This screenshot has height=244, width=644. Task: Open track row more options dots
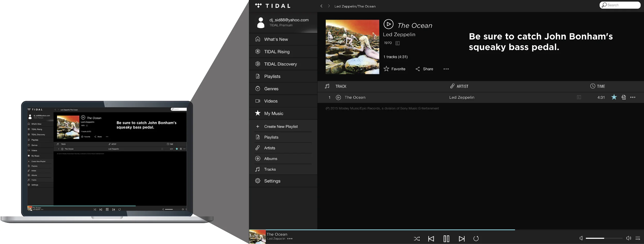pyautogui.click(x=633, y=97)
